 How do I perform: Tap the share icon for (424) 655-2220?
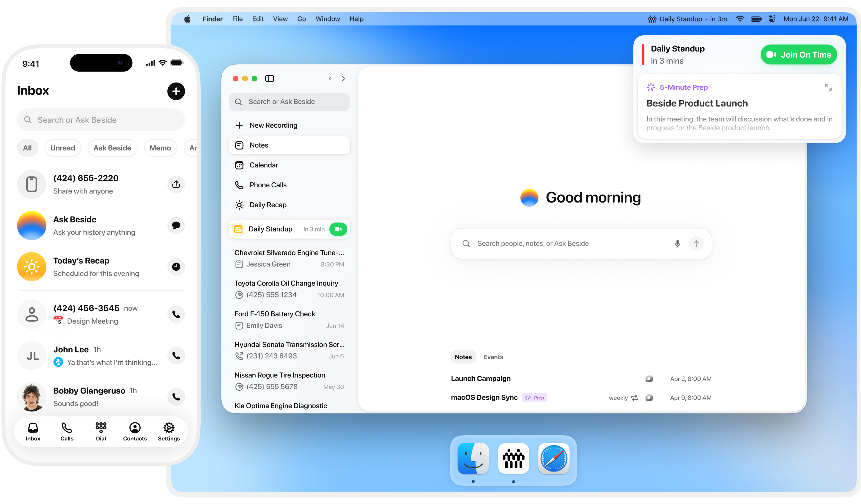pos(176,184)
